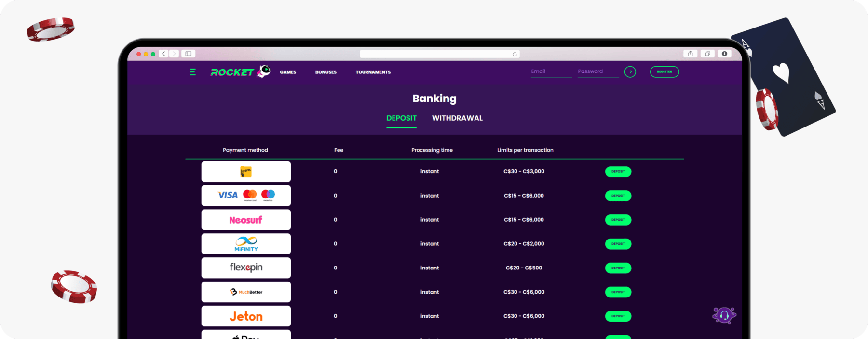Click Deposit button for Flexepin row
This screenshot has height=339, width=868.
pyautogui.click(x=618, y=268)
